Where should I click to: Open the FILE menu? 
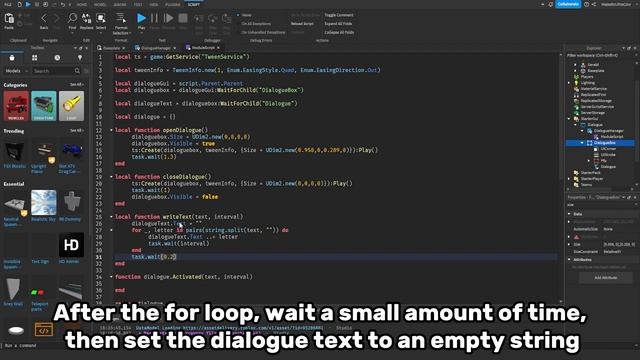(x=8, y=4)
